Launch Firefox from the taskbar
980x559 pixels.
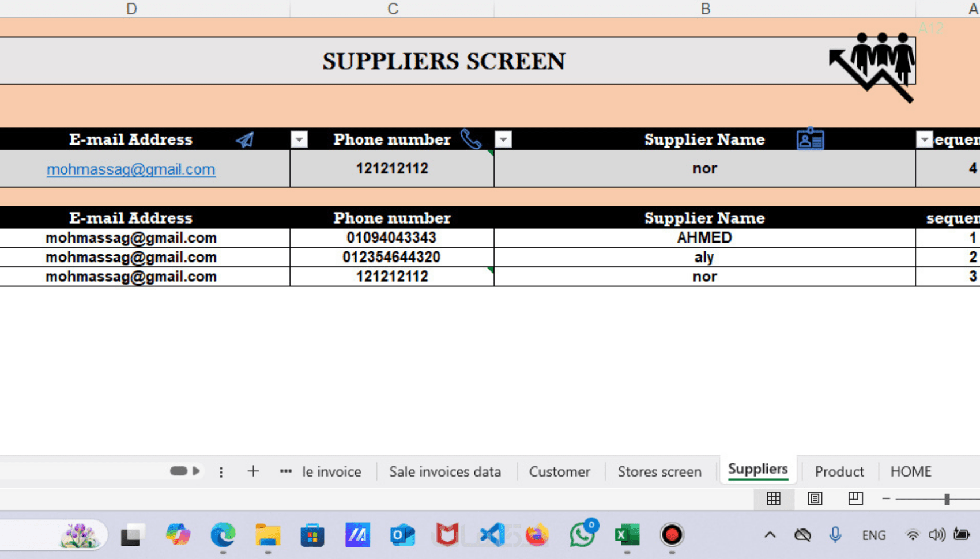(537, 535)
